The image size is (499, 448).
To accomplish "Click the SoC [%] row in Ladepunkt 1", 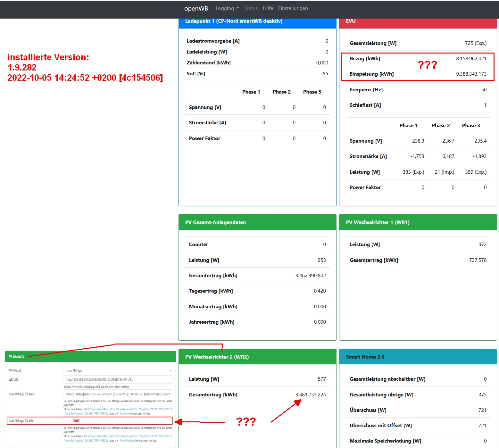I will point(257,74).
